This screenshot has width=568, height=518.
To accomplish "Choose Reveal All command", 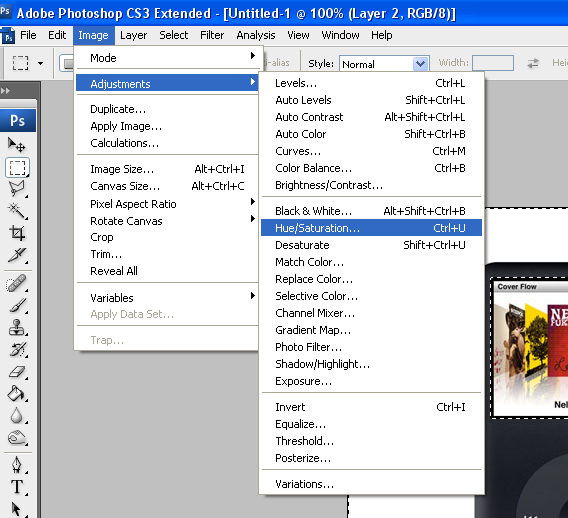I will [x=167, y=271].
